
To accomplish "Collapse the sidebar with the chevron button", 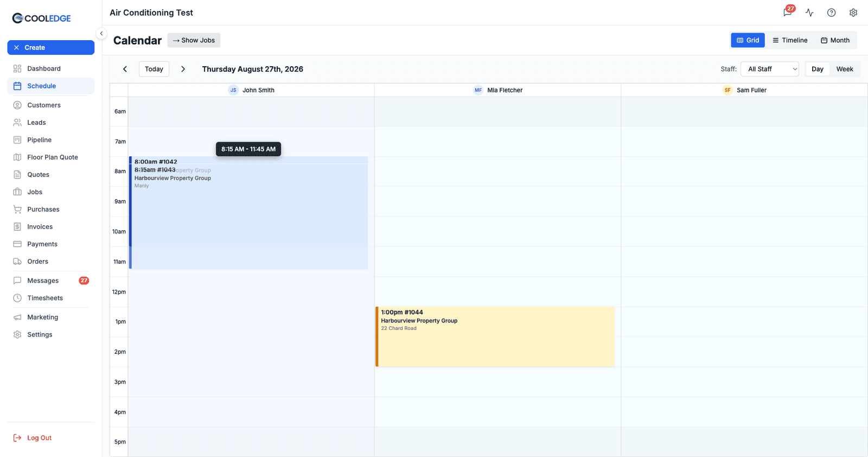I will [101, 34].
